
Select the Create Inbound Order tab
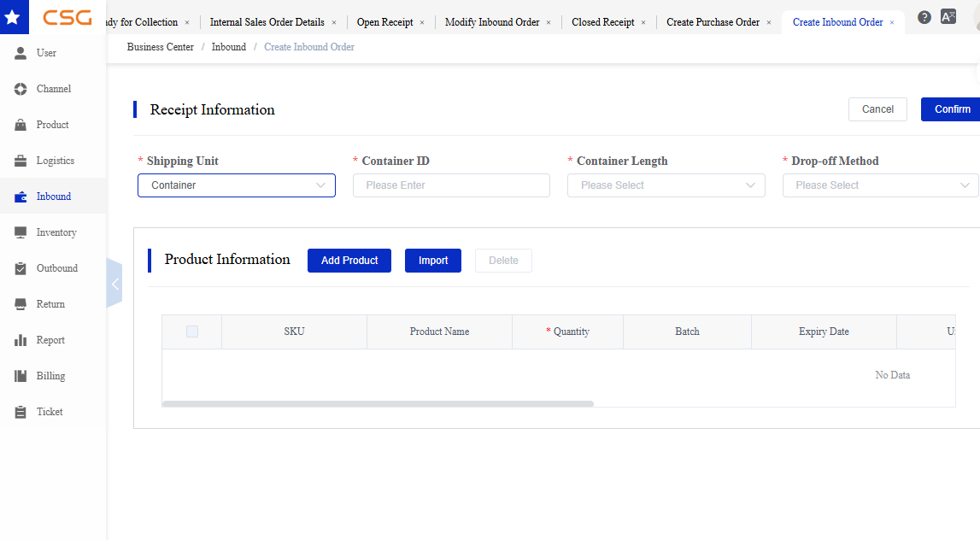tap(837, 22)
